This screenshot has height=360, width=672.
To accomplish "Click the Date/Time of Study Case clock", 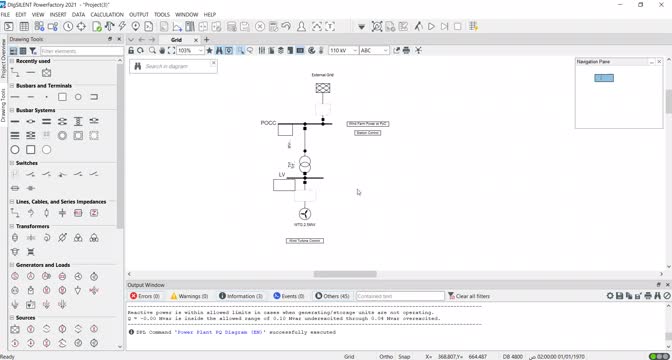I will (68, 27).
